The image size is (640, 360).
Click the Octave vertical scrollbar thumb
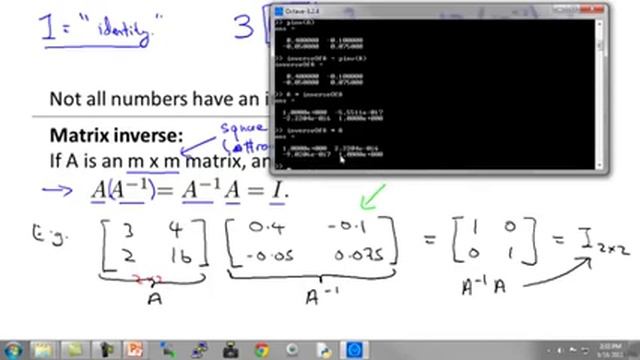click(599, 45)
